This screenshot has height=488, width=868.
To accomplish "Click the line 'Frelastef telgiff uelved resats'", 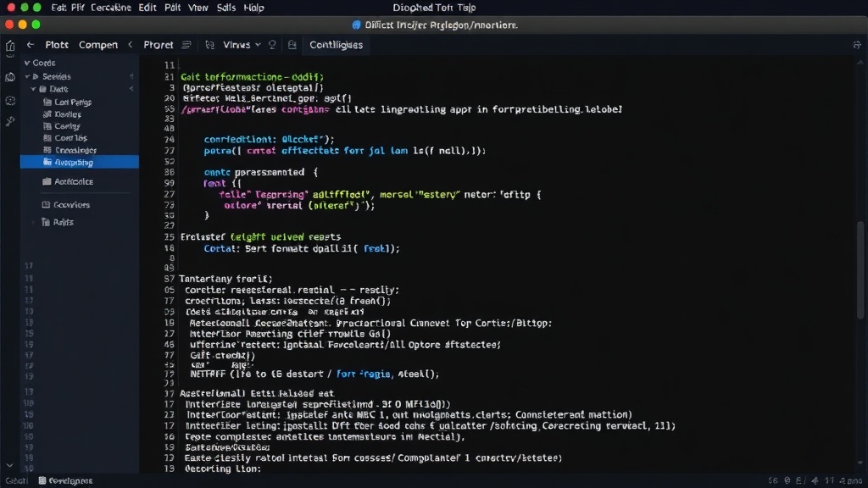I will pos(260,237).
